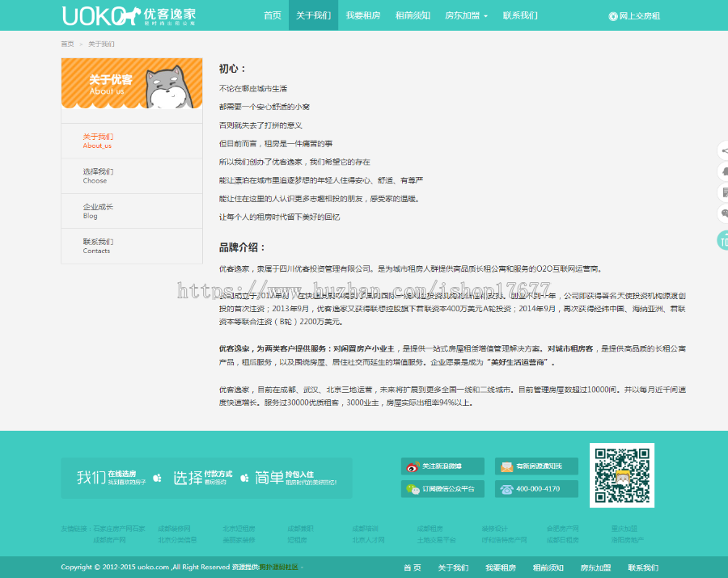
Task: Click the floating share icon
Action: [723, 150]
